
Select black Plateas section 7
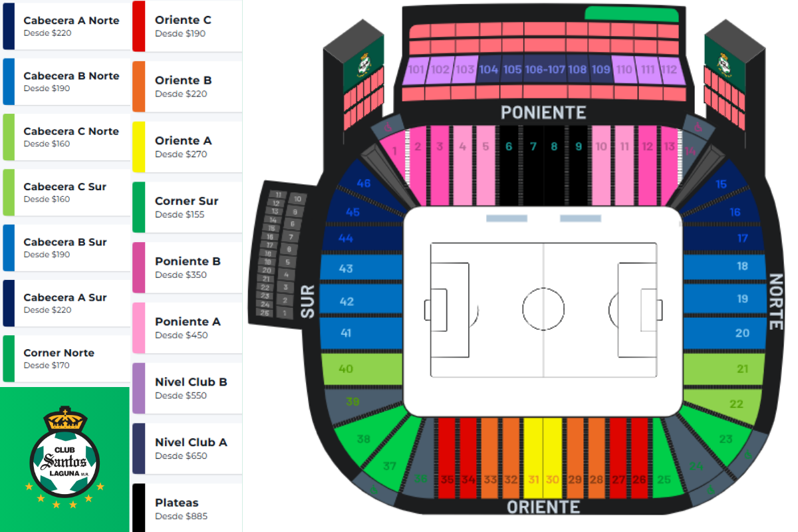coord(533,166)
